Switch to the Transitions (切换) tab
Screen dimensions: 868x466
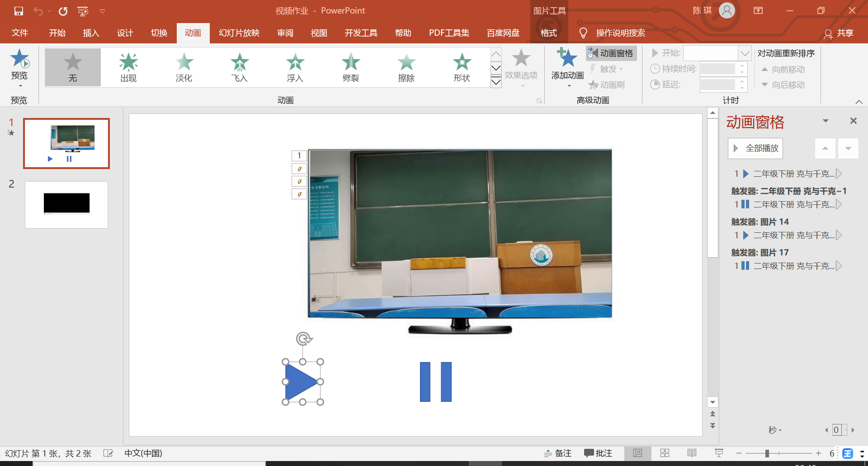pos(159,33)
